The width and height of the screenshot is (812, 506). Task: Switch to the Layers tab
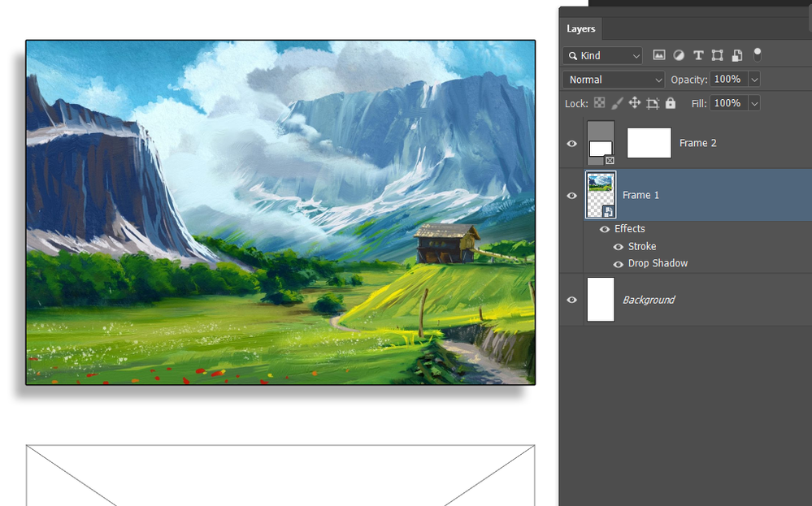[580, 29]
